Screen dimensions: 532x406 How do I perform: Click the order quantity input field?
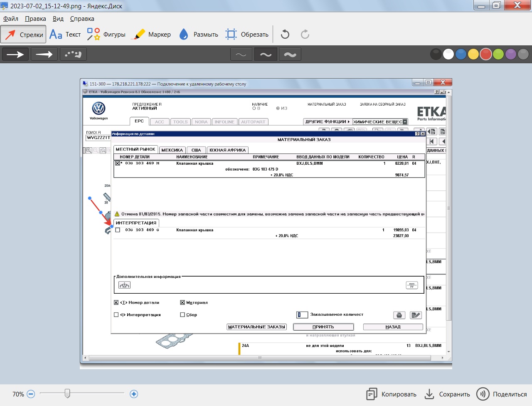tap(302, 315)
